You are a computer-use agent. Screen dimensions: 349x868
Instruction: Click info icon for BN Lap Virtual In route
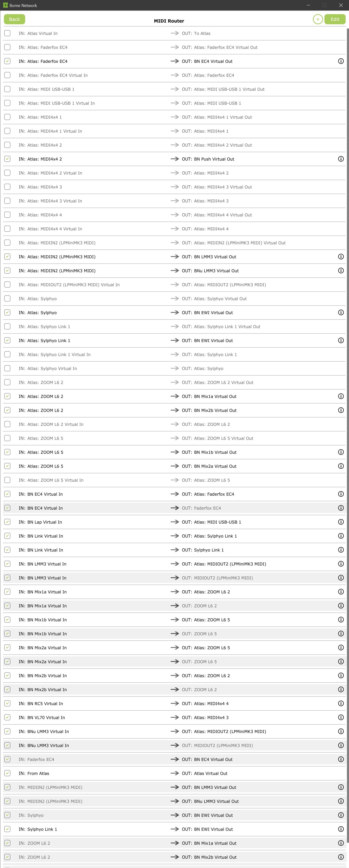(341, 522)
